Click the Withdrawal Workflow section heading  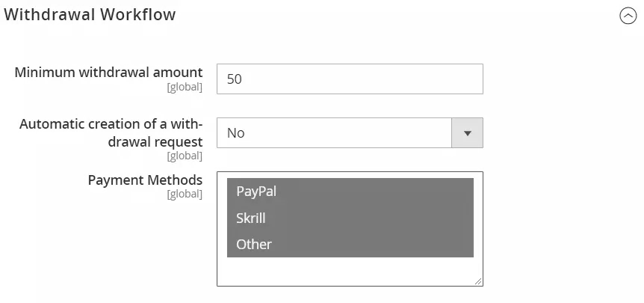(x=90, y=15)
